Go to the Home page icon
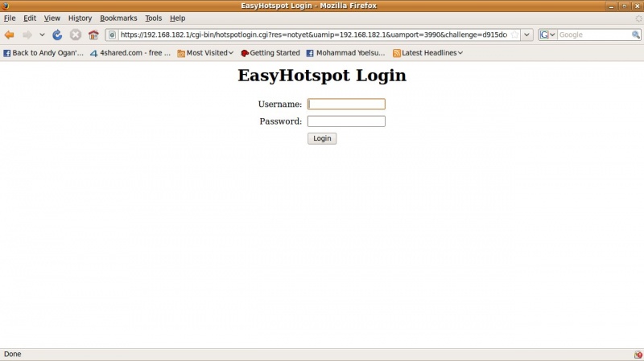Screen dimensions: 644x361 [93, 35]
